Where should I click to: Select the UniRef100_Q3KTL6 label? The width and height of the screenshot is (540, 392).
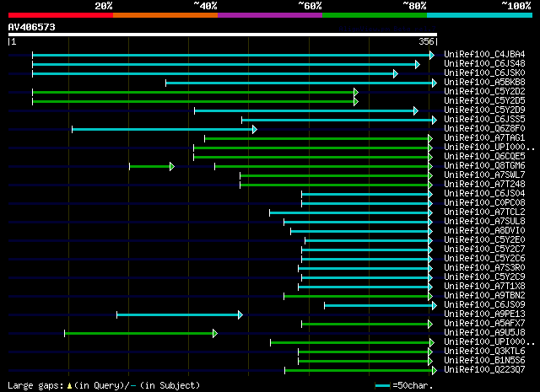pyautogui.click(x=484, y=352)
